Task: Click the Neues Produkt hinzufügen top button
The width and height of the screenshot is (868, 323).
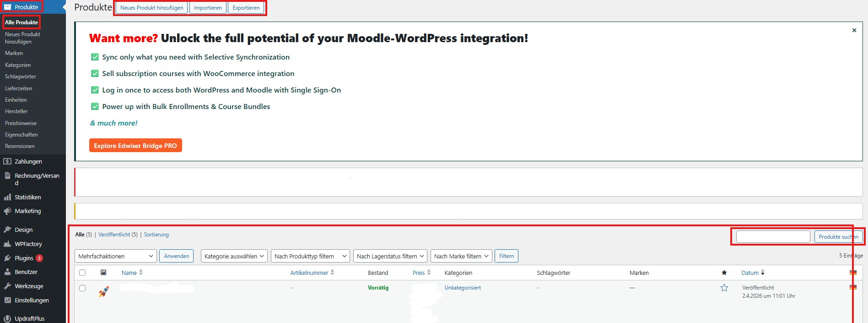Action: 151,8
